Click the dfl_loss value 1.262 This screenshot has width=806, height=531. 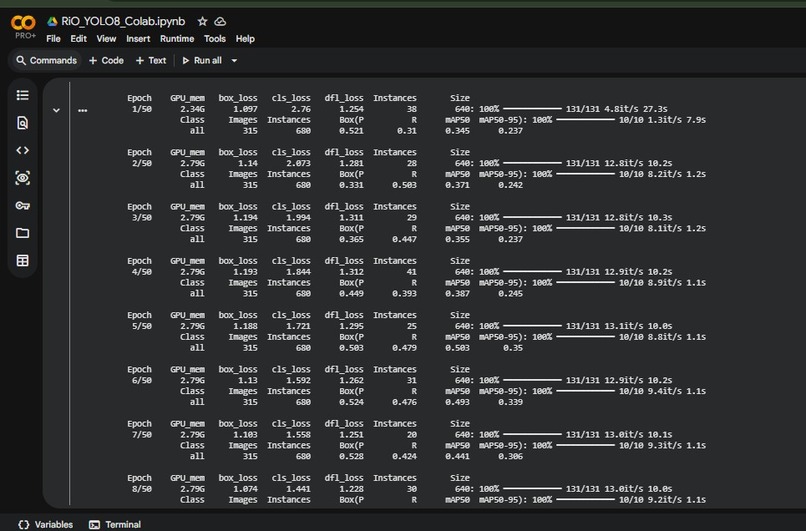(351, 380)
